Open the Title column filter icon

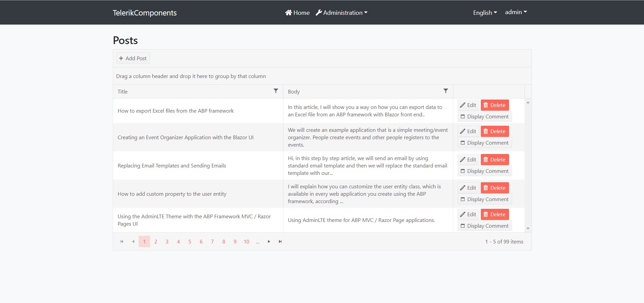276,91
